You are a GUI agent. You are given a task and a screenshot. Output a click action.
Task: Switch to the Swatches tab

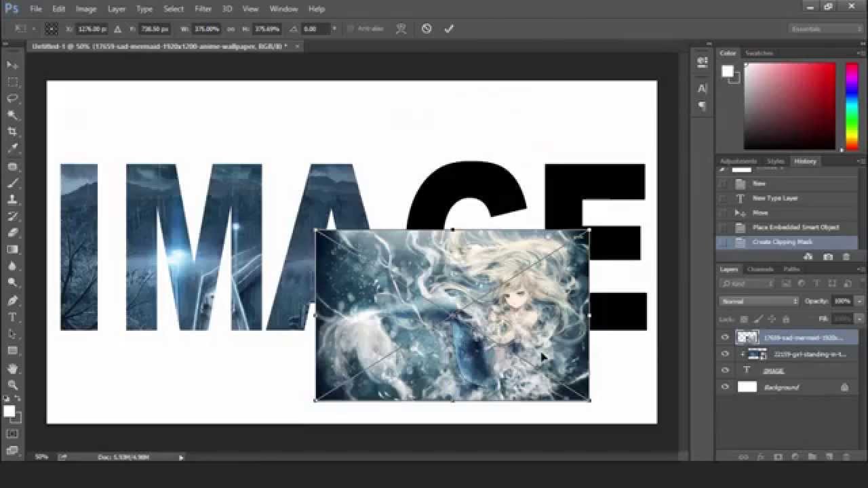(x=759, y=53)
